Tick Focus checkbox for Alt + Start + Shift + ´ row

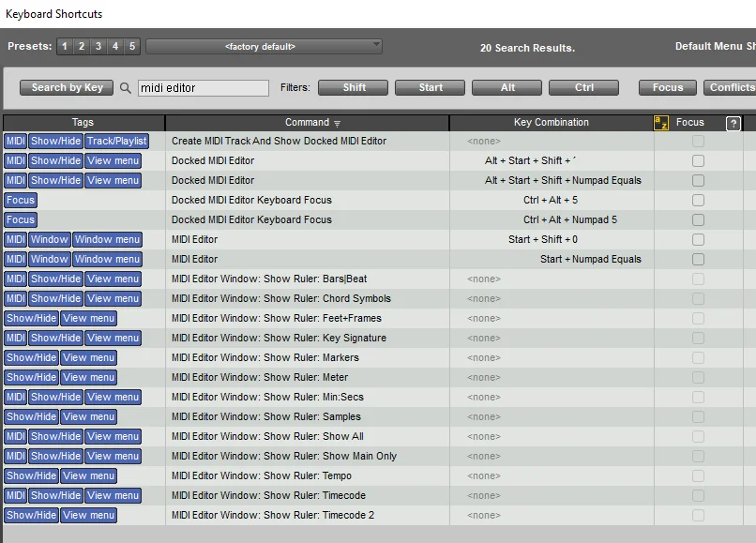click(x=698, y=160)
